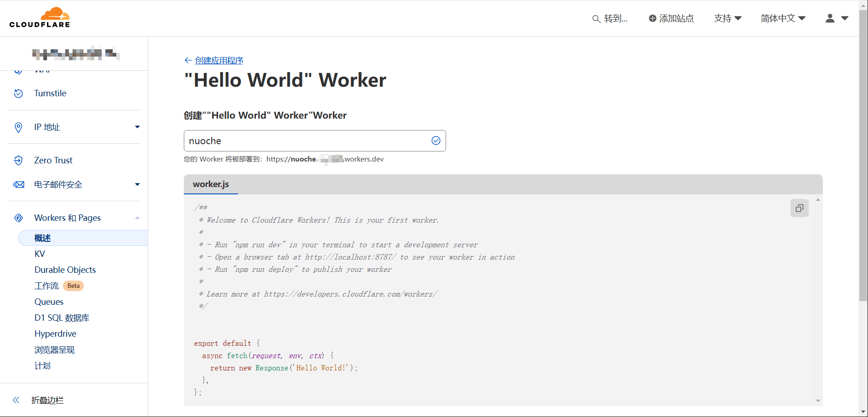Open the account dropdown arrow
This screenshot has height=417, width=868.
845,18
